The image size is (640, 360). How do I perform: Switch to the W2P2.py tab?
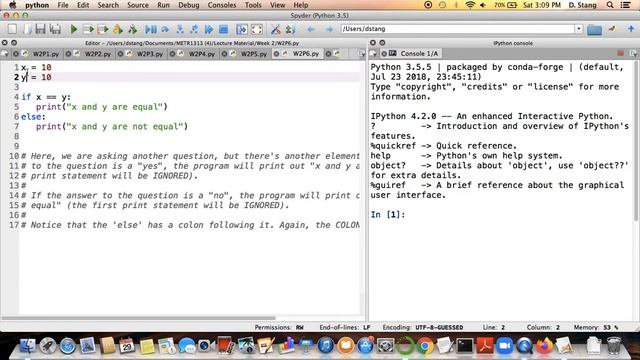pos(98,53)
